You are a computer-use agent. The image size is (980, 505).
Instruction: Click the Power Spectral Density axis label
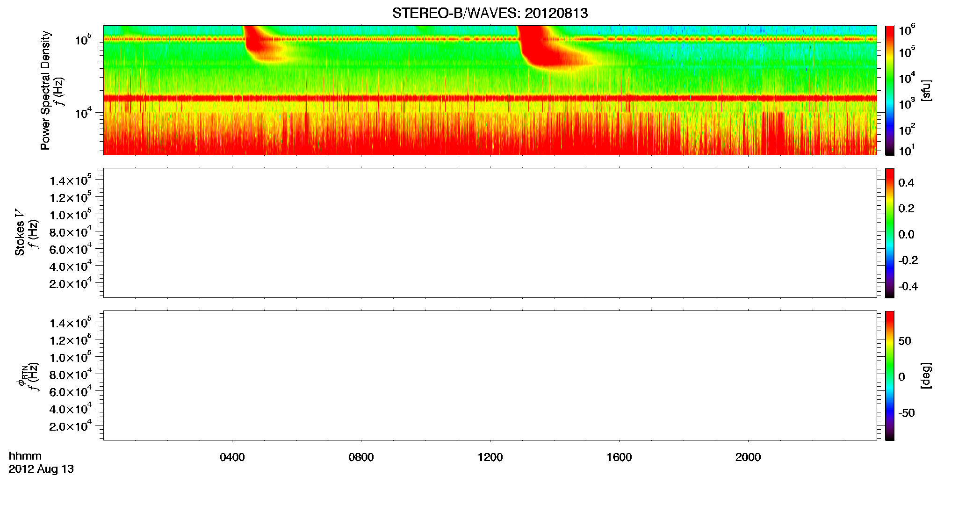click(x=45, y=90)
